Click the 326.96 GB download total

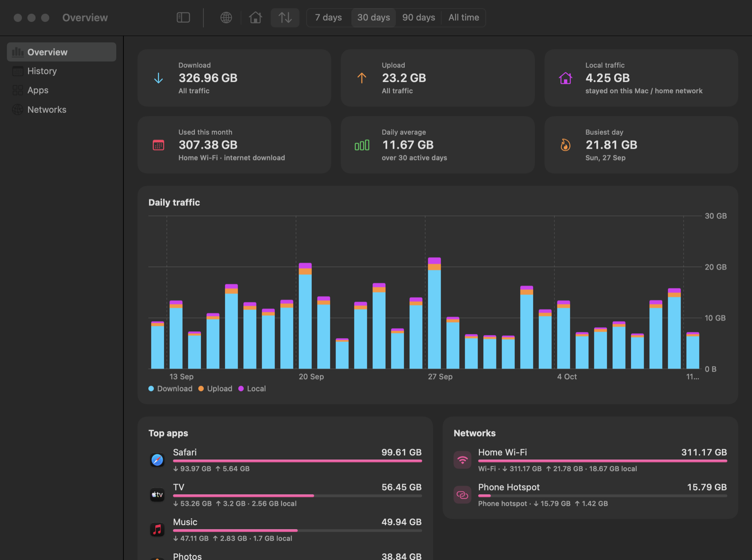[208, 78]
